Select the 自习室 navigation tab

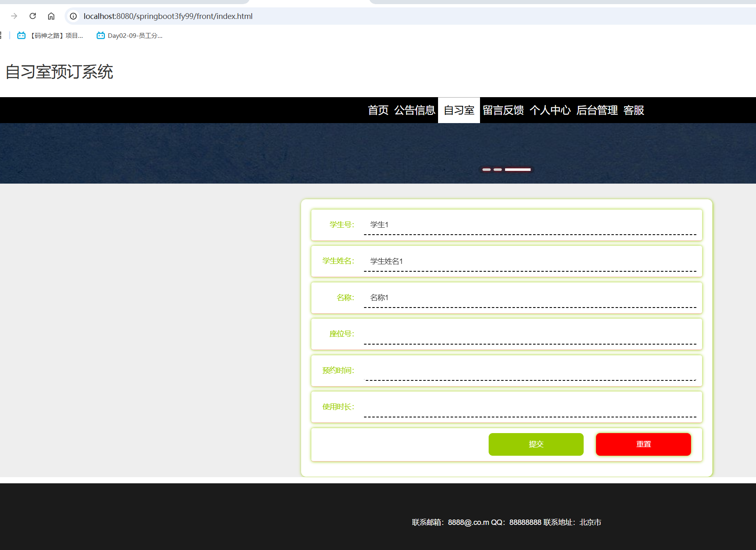coord(459,110)
